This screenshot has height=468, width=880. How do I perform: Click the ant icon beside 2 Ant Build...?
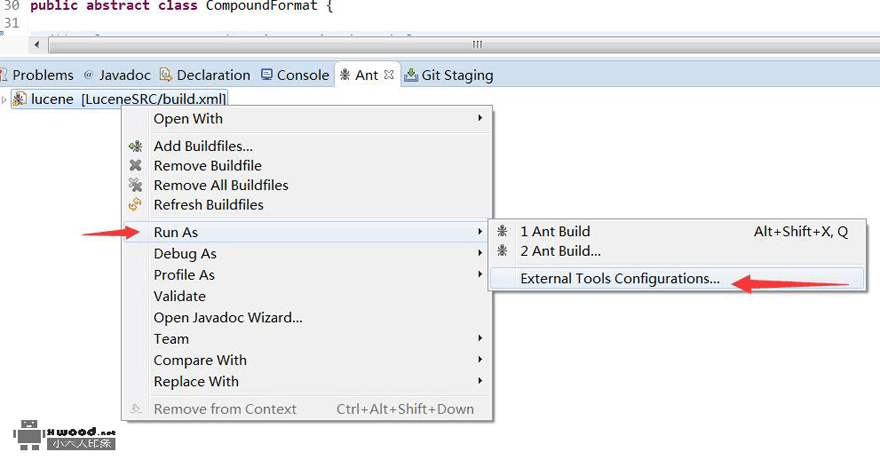[x=502, y=251]
